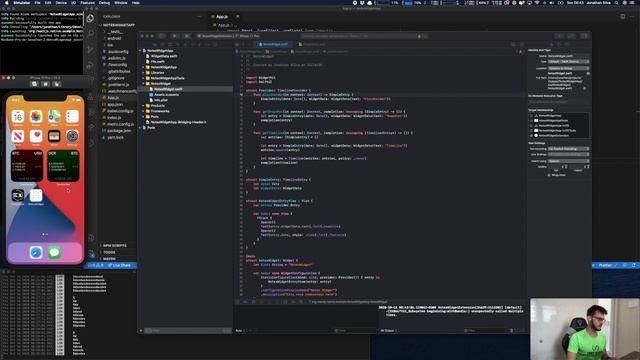Image resolution: width=640 pixels, height=360 pixels.
Task: Open Maps app on iPhone simulator
Action: click(x=54, y=117)
